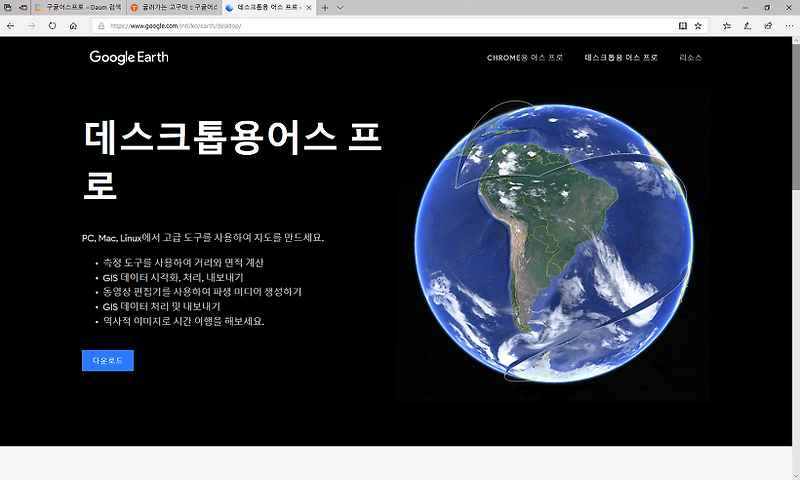Restore down the browser window

[767, 8]
